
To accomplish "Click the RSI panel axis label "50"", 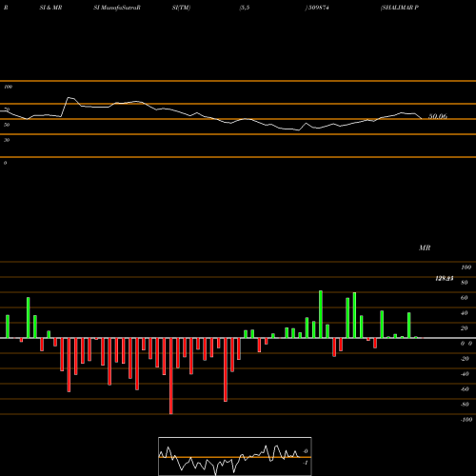I will tap(7, 125).
